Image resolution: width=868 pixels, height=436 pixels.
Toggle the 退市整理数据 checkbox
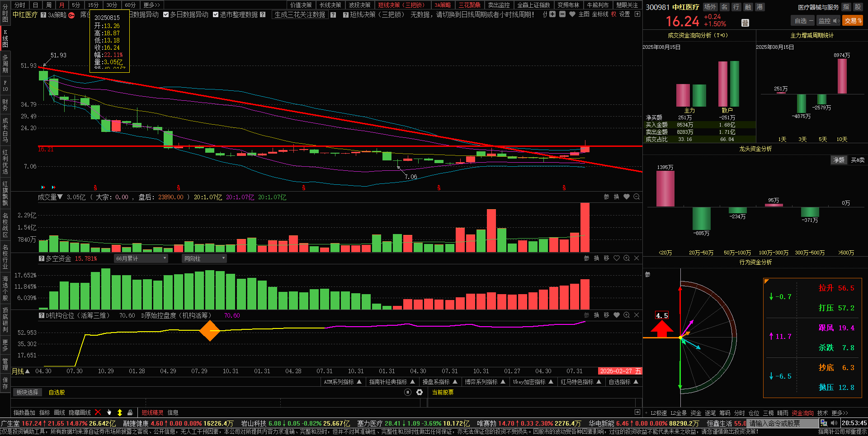[216, 15]
